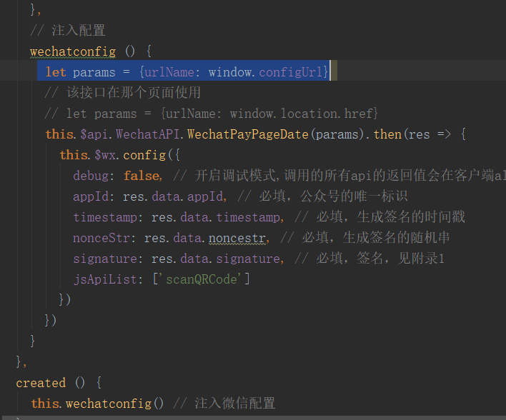Click 'WechatPayPageDate' method call
The image size is (506, 420).
click(248, 134)
